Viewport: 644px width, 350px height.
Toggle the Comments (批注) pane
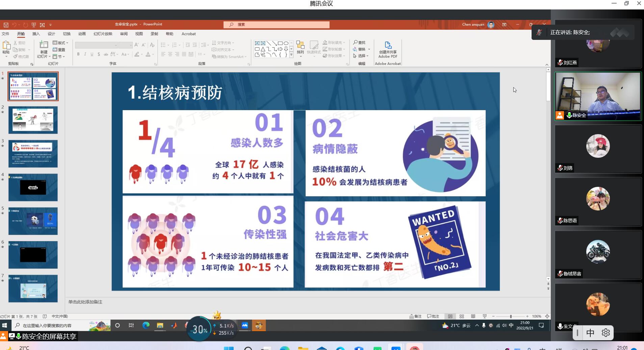click(x=433, y=317)
